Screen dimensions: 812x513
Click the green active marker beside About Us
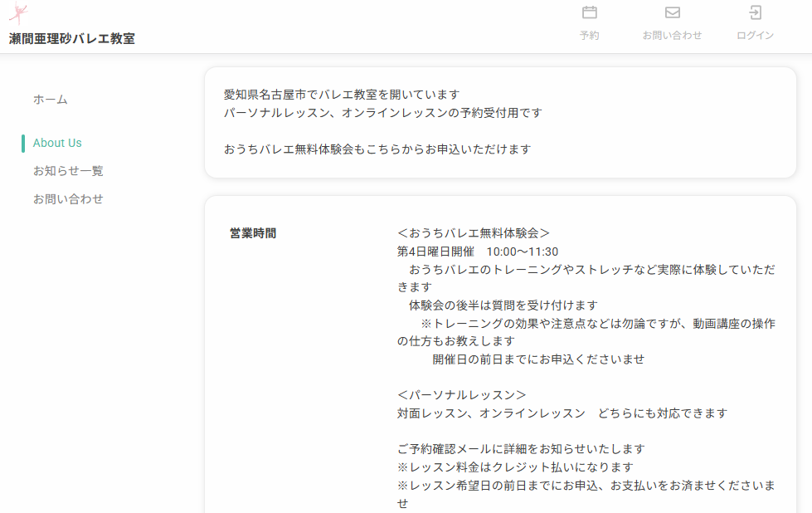(23, 143)
